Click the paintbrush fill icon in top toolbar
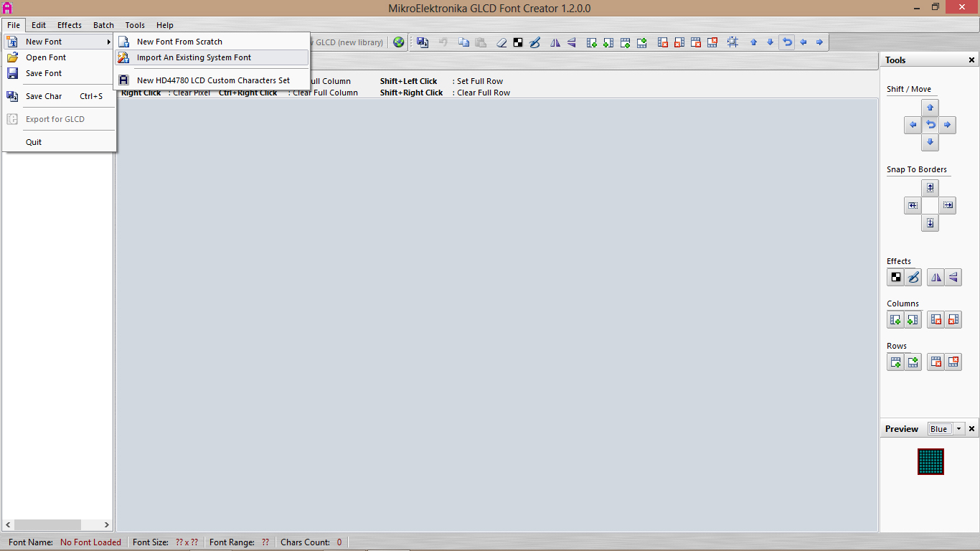 click(534, 42)
